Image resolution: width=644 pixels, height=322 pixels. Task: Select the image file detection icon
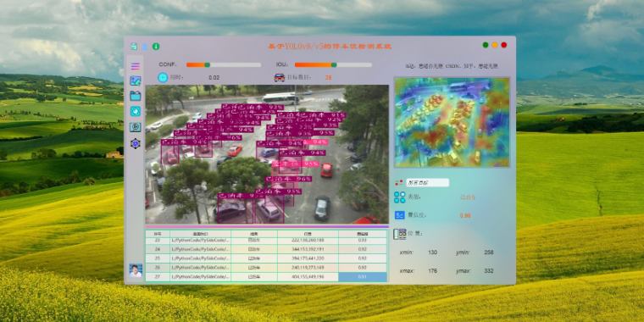point(135,80)
